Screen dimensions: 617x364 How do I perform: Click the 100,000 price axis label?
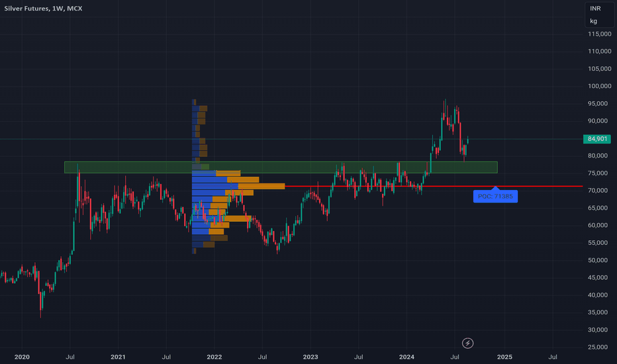coord(600,86)
